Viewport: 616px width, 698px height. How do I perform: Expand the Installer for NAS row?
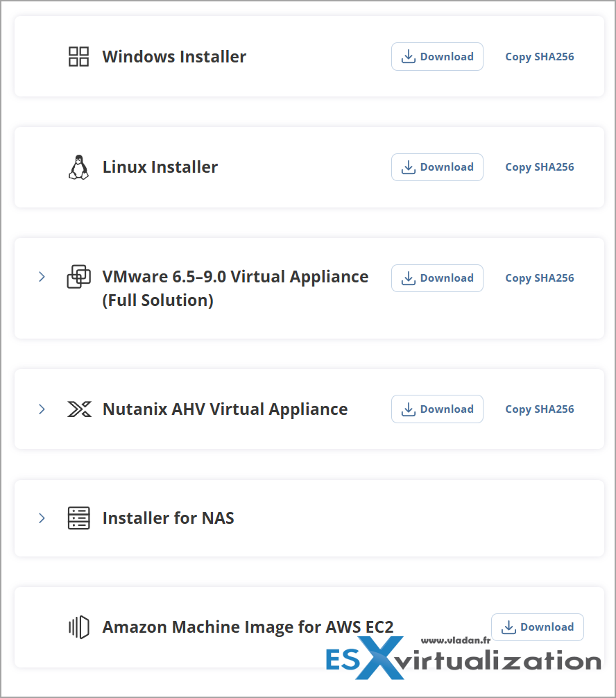tap(42, 518)
